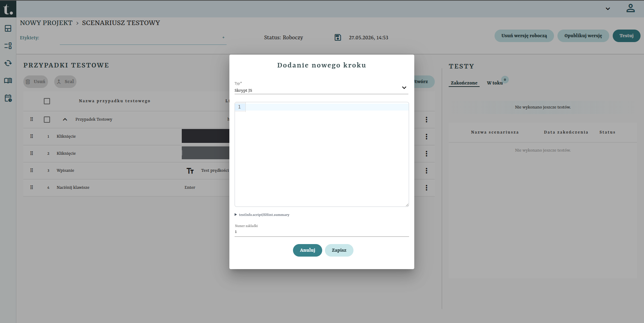Click the Enter key value in step 4

pos(190,187)
